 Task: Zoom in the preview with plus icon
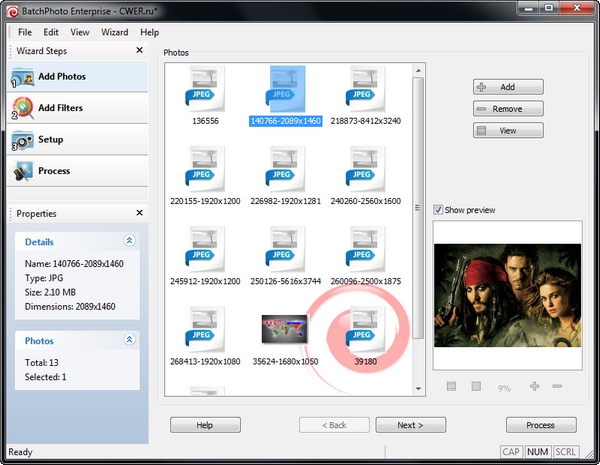coord(534,386)
